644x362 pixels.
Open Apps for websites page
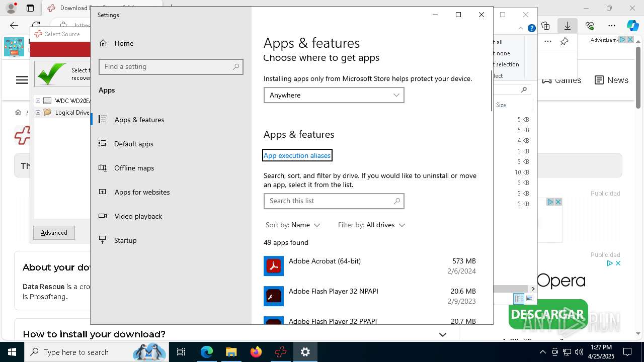pyautogui.click(x=171, y=192)
